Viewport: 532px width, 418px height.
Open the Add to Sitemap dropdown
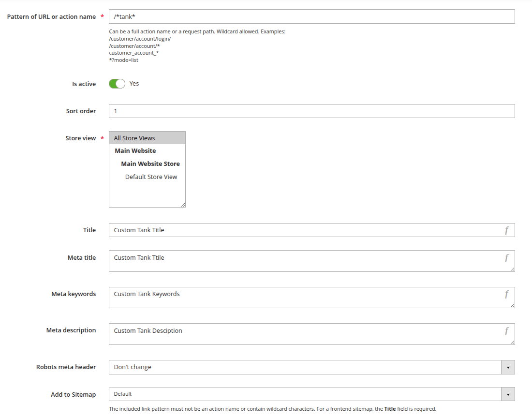tap(310, 394)
